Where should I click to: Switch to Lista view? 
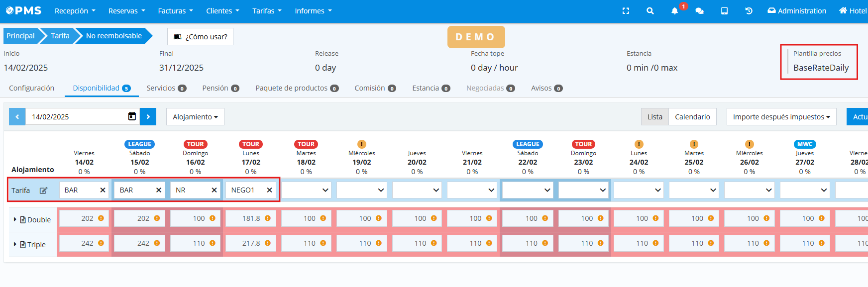pyautogui.click(x=654, y=117)
